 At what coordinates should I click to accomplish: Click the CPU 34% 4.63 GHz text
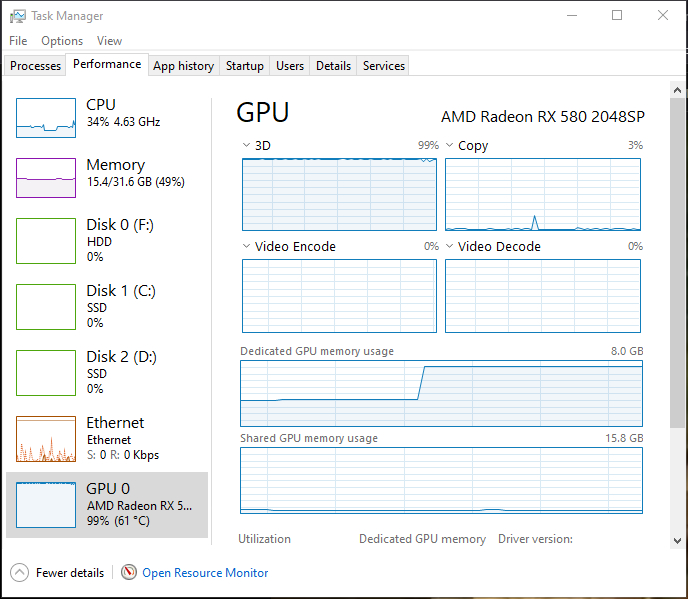tap(123, 122)
